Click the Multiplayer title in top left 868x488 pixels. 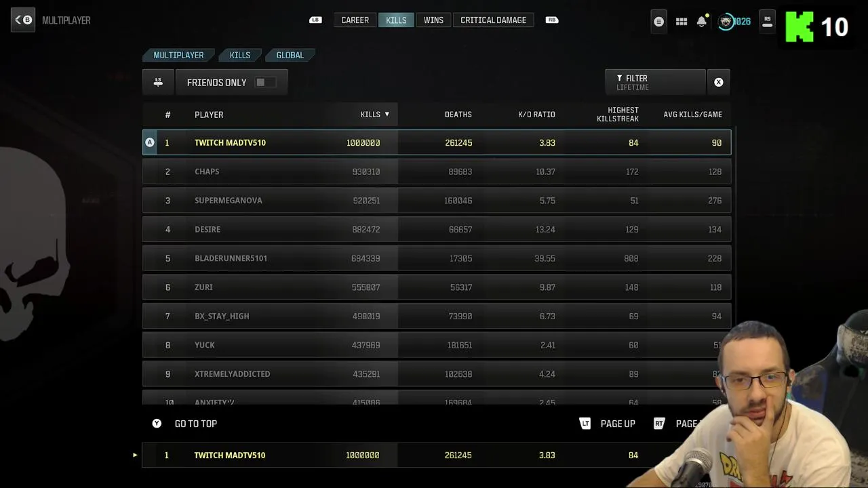coord(66,20)
